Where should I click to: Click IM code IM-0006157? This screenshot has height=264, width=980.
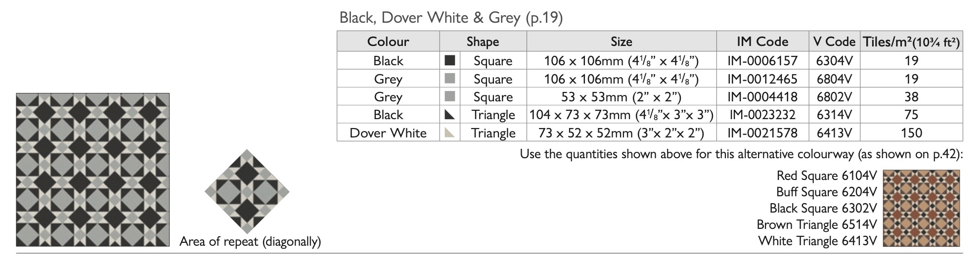[762, 61]
